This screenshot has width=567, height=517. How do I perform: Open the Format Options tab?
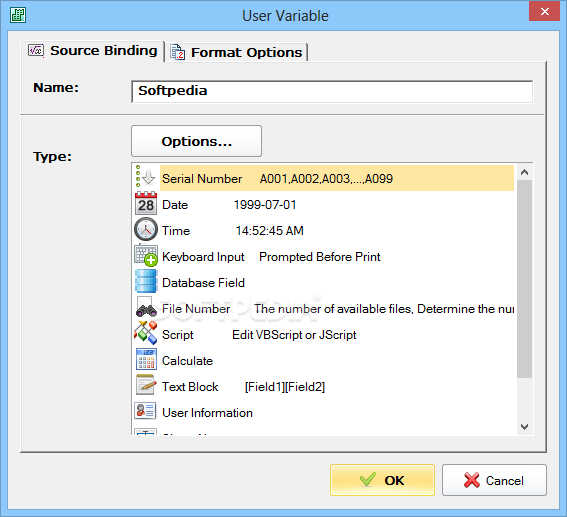236,52
